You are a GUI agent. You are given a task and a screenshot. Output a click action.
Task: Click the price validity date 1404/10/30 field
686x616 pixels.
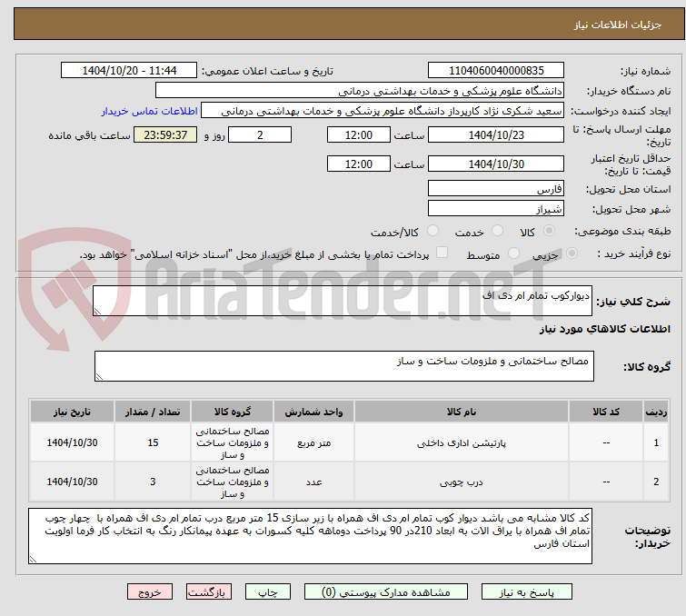point(496,164)
